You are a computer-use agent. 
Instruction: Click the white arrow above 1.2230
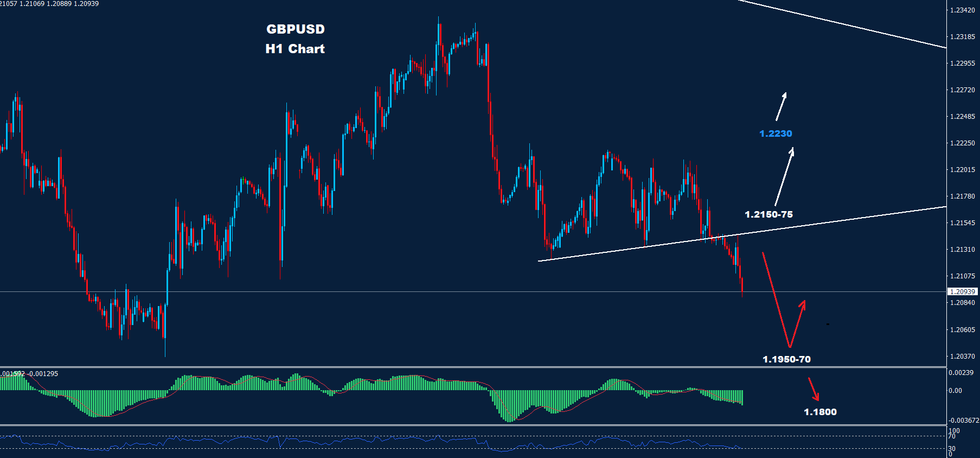[x=781, y=106]
